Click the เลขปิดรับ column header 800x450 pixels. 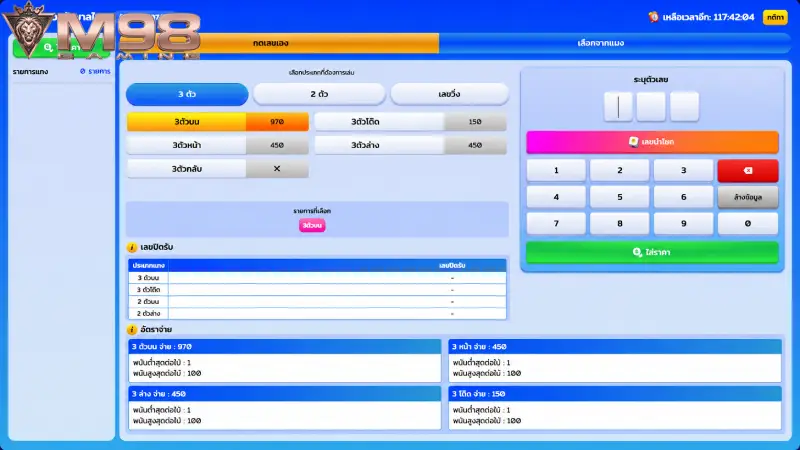[x=452, y=266]
